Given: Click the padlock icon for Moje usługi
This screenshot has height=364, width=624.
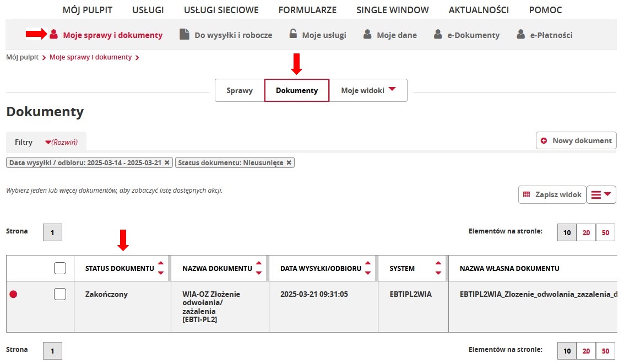Looking at the screenshot, I should coord(293,34).
